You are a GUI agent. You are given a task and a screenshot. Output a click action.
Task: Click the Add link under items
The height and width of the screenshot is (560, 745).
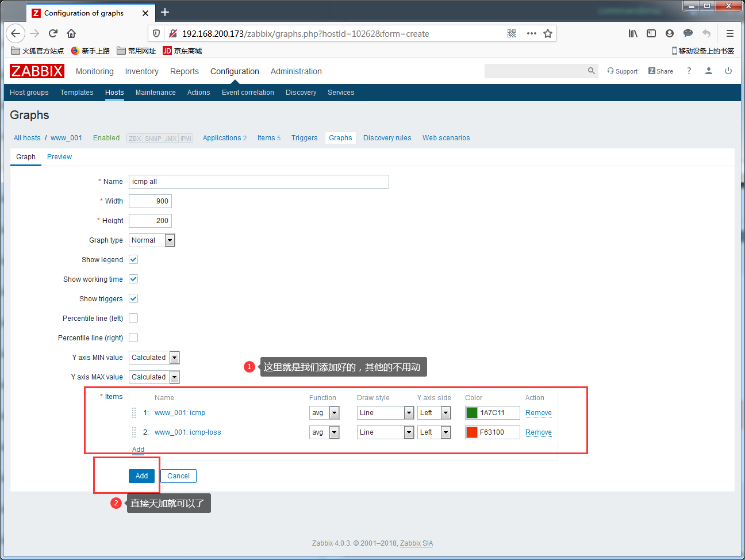coord(138,450)
